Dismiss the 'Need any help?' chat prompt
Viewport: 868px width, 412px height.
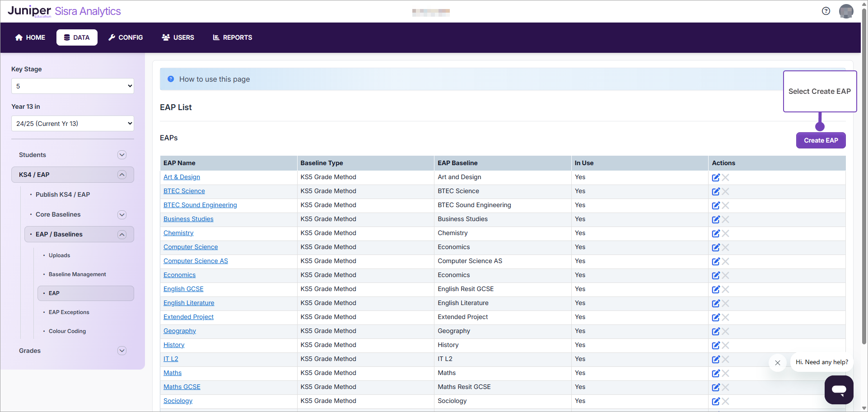pos(777,362)
